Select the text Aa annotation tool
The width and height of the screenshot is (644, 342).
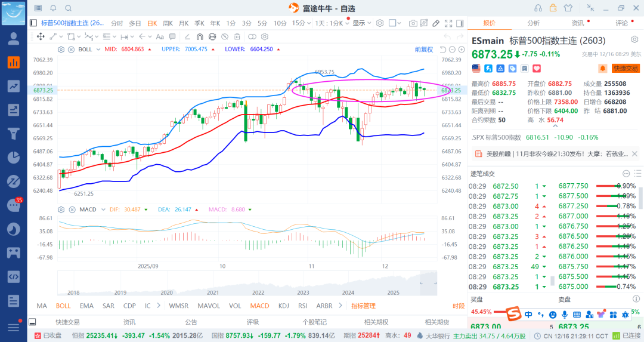(x=160, y=36)
